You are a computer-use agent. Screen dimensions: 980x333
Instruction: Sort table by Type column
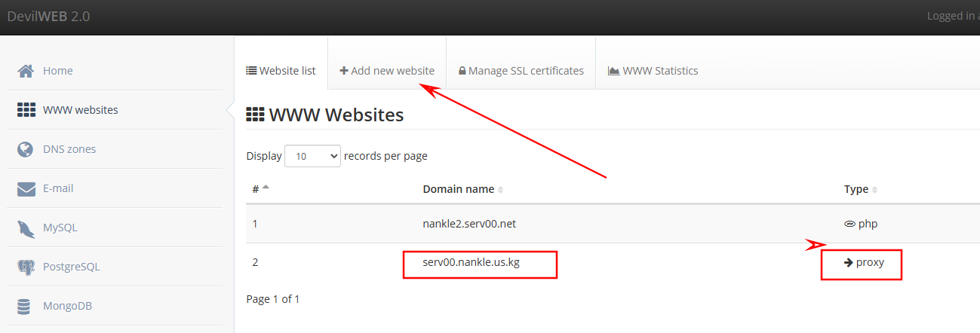point(860,189)
